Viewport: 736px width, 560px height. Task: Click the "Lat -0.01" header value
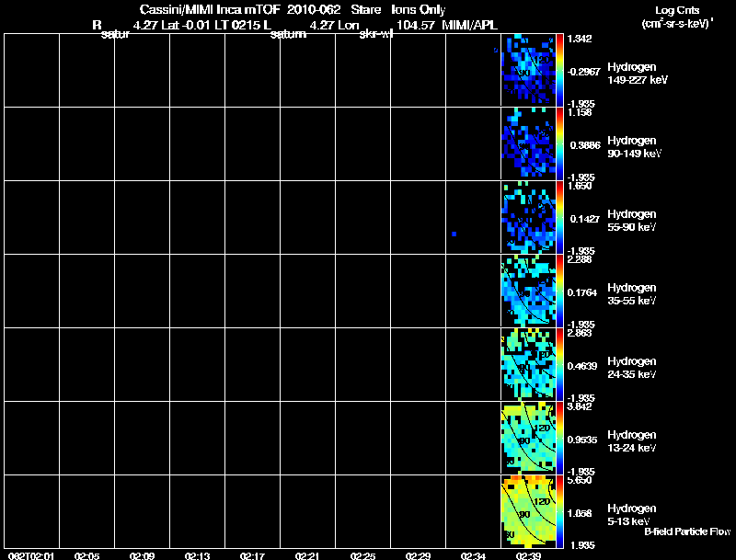click(x=186, y=25)
